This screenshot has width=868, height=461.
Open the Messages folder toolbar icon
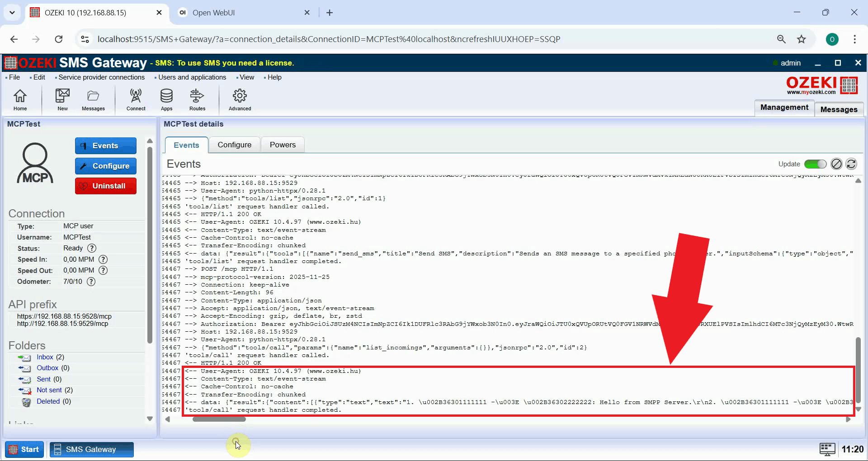pyautogui.click(x=93, y=99)
